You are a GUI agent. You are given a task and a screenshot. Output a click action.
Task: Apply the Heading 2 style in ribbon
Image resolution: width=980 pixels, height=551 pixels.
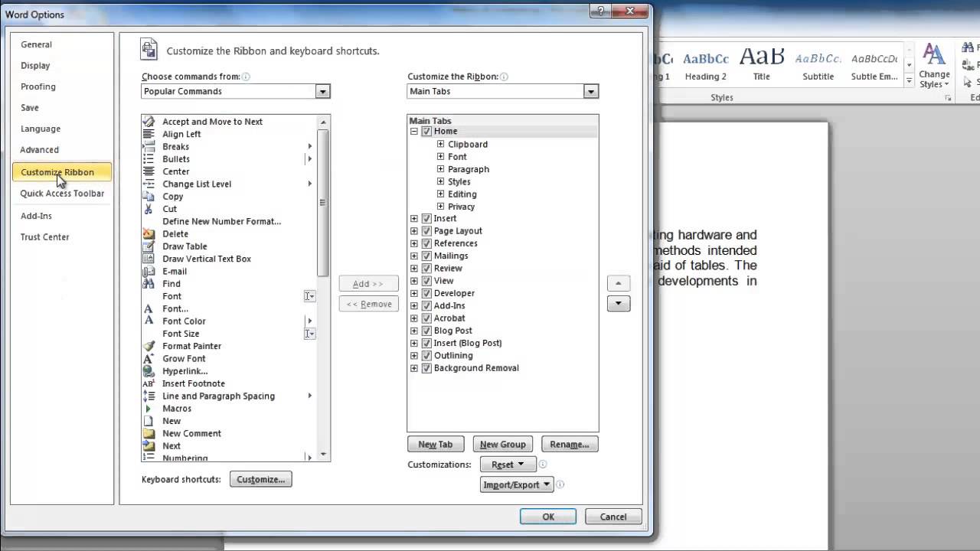point(706,65)
